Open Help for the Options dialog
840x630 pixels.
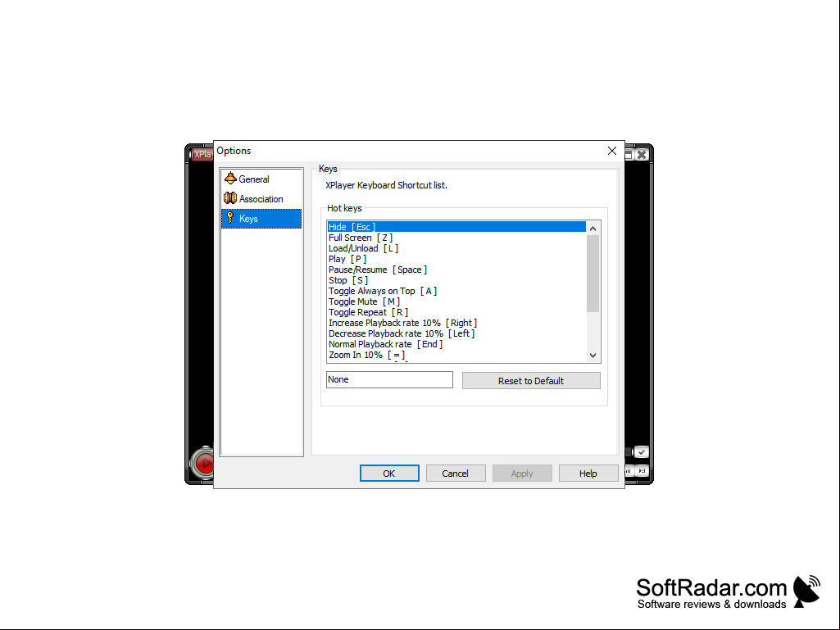tap(588, 474)
